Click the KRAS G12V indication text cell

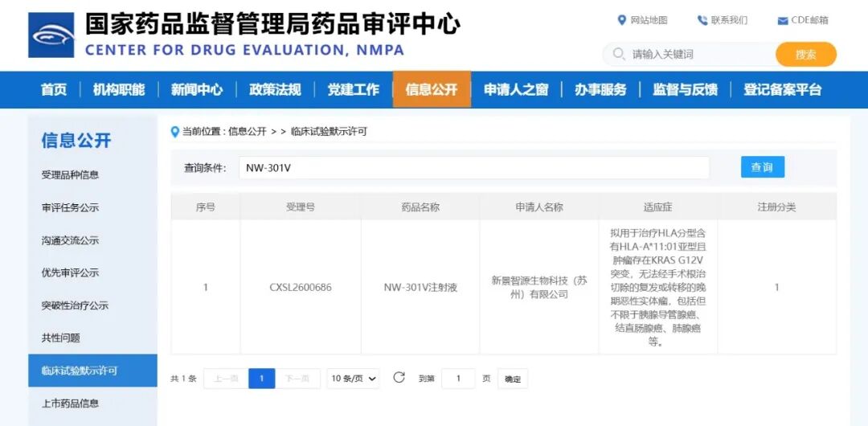pyautogui.click(x=658, y=288)
